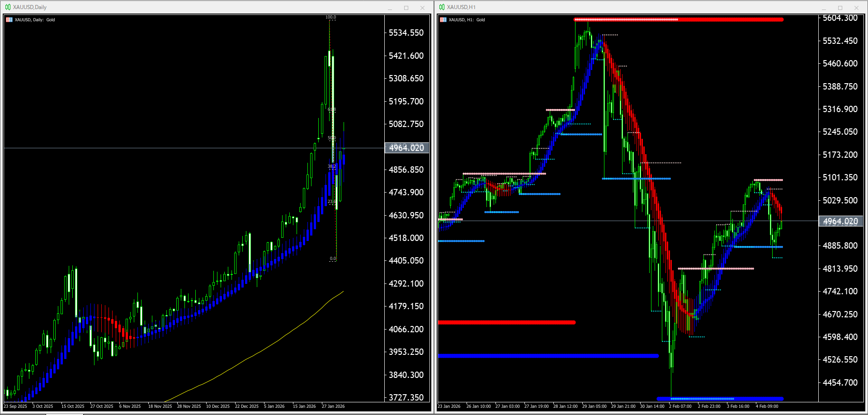Click the 5082.750 price label

pos(406,124)
